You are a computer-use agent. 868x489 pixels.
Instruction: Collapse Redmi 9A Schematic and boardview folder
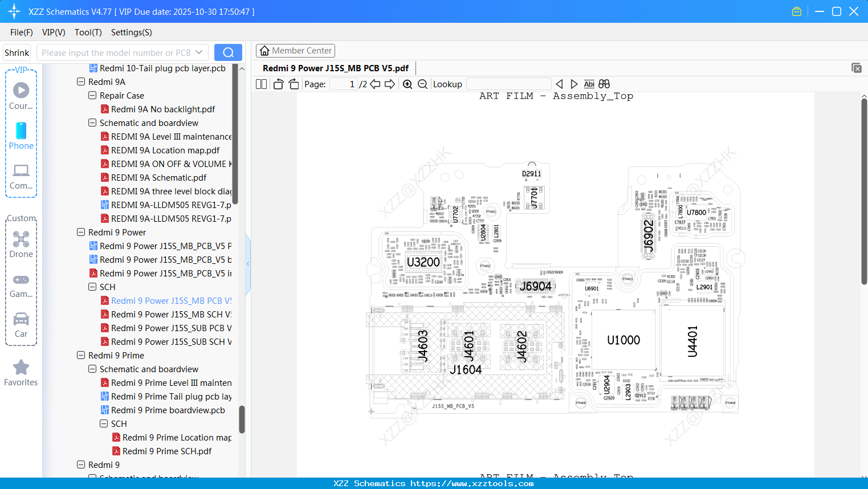pyautogui.click(x=92, y=123)
